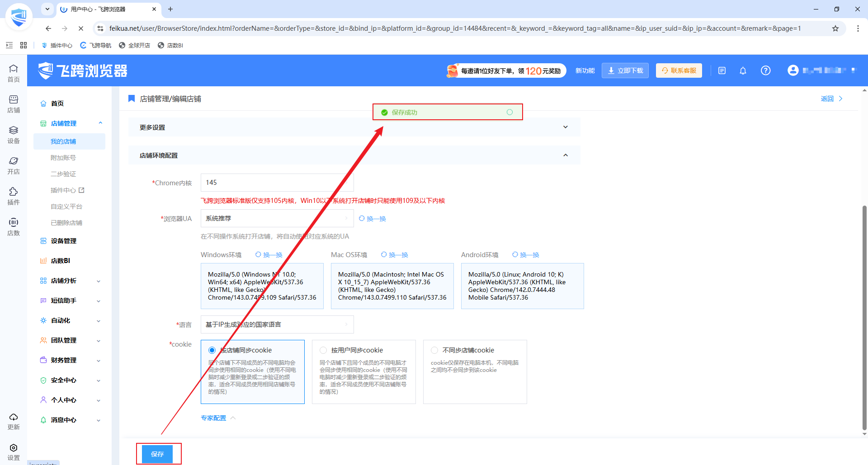Open 二步验证 sidebar item
This screenshot has width=868, height=465.
(63, 174)
